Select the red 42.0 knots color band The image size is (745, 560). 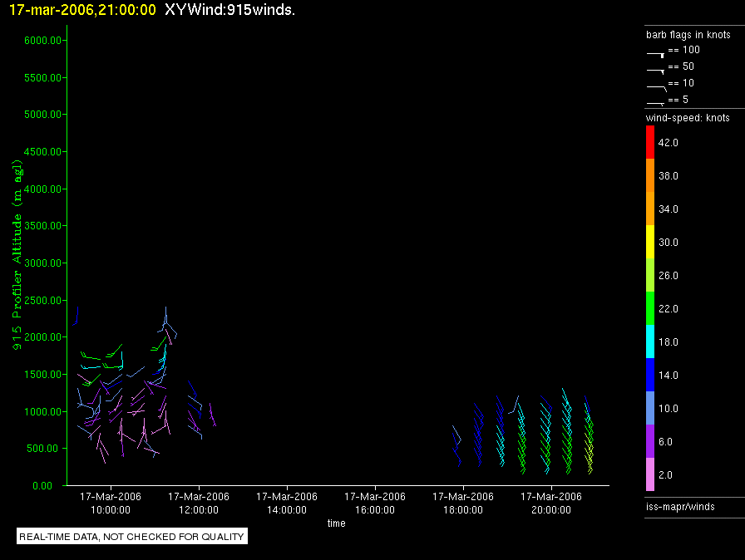[650, 142]
